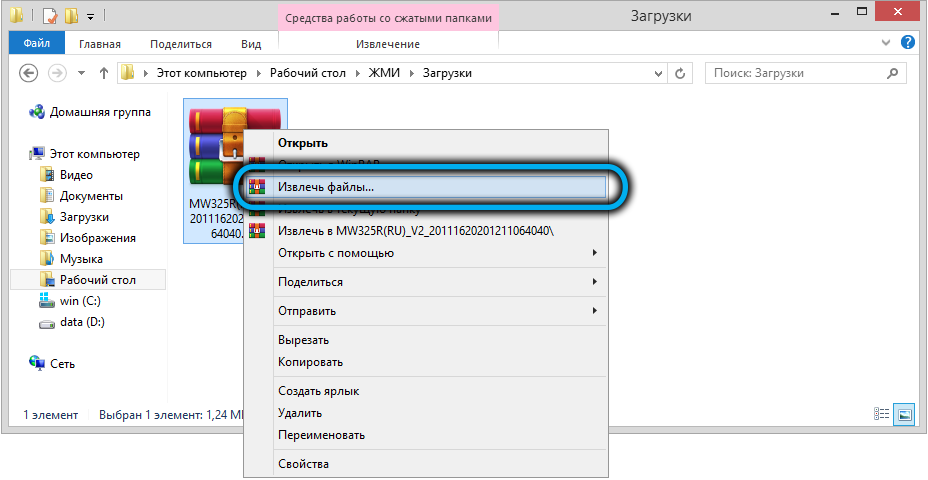
Task: Click the Up one level arrow
Action: [x=103, y=73]
